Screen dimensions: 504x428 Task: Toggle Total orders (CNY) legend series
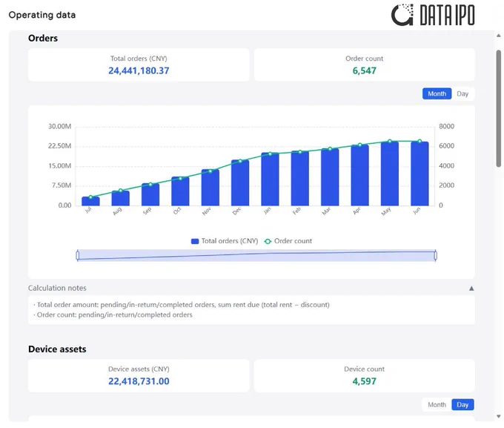(225, 241)
